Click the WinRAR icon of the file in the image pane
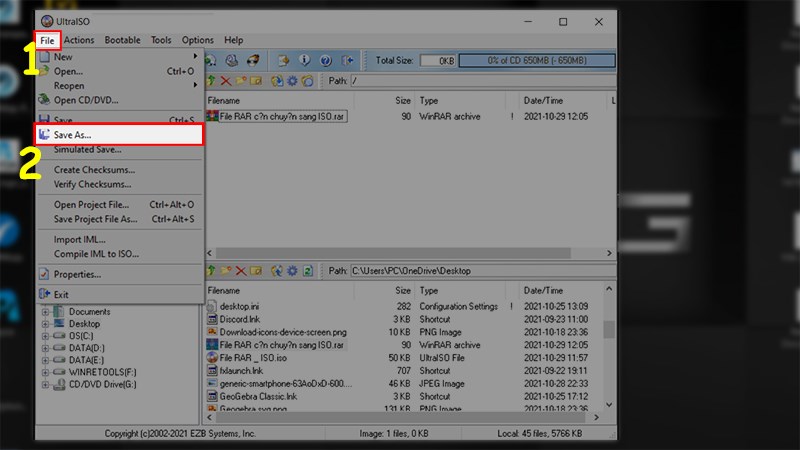800x450 pixels. (x=212, y=116)
